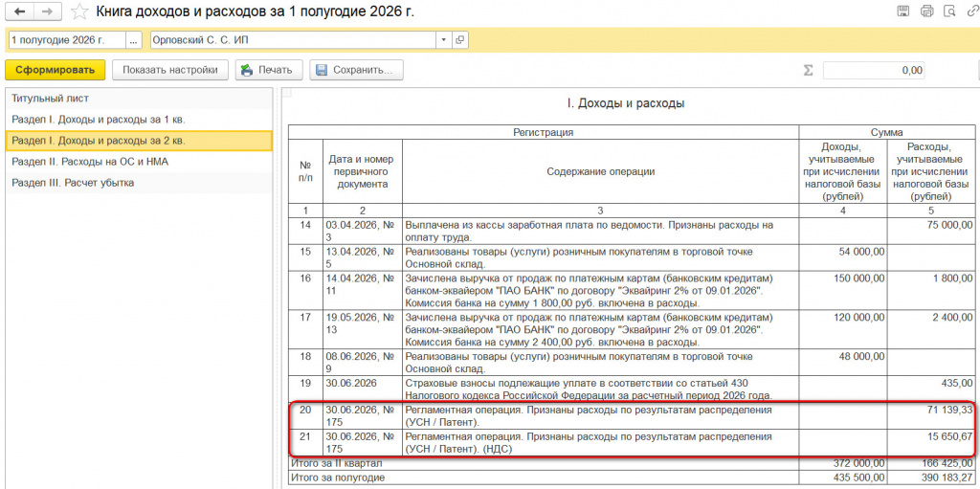
Task: Open Раздел I. Доходы и расходы за 1 кв.
Action: (x=139, y=120)
